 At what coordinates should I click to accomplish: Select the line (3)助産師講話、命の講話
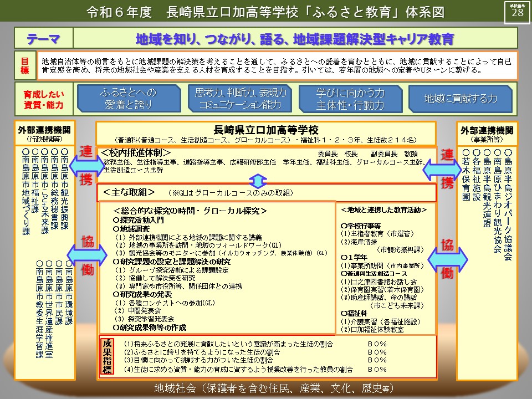pyautogui.click(x=378, y=298)
